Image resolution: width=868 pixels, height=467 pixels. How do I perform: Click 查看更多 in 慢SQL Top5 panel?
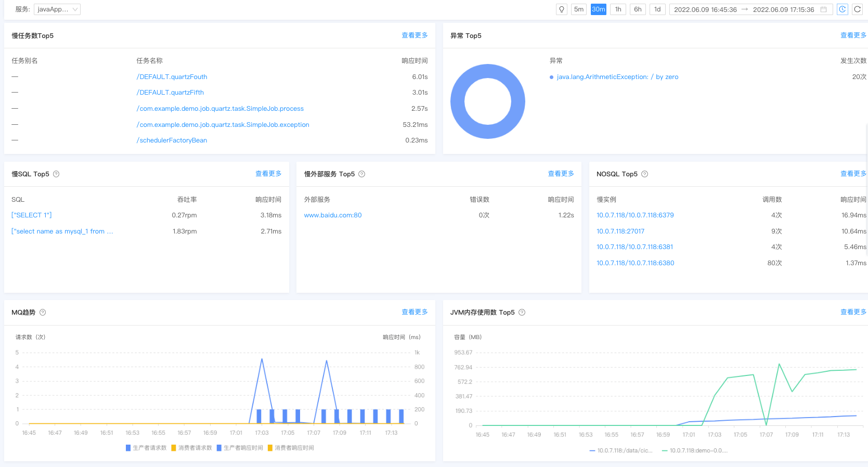(x=268, y=174)
